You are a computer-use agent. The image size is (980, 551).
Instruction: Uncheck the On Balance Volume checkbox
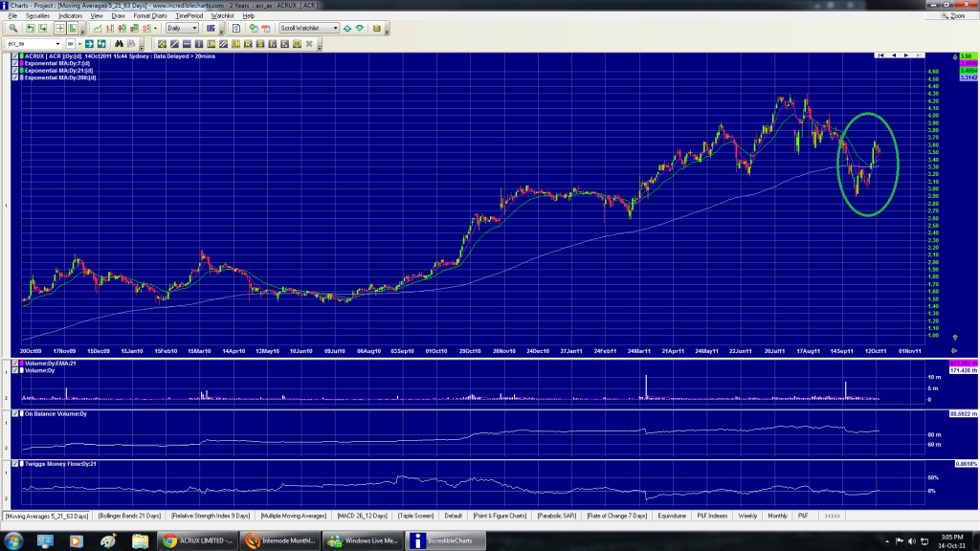tap(15, 413)
